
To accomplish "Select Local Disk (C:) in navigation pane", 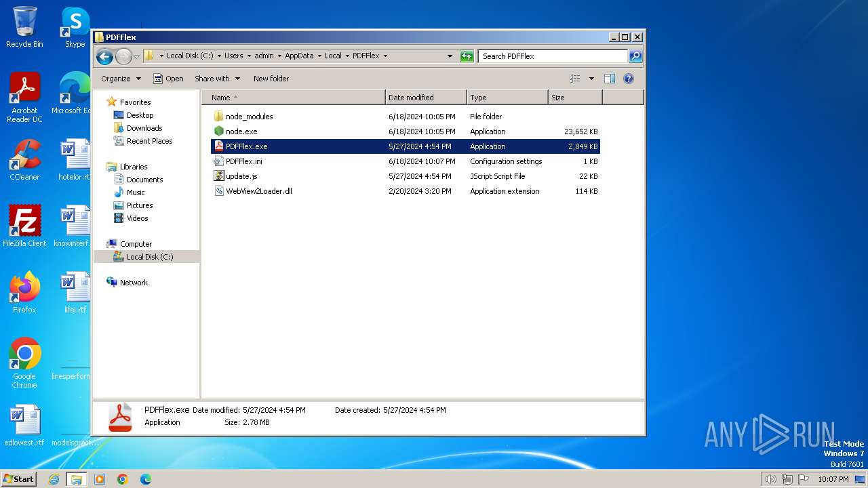I will [146, 257].
